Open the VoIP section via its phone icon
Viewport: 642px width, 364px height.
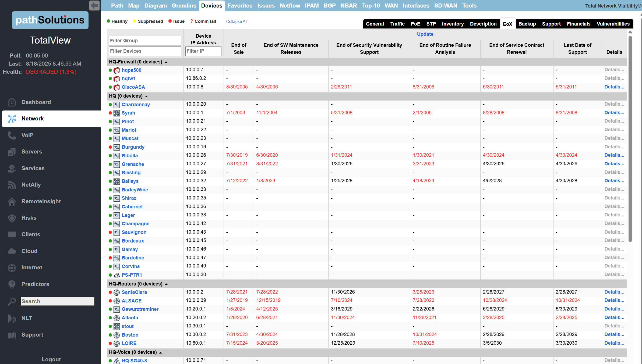tap(12, 135)
